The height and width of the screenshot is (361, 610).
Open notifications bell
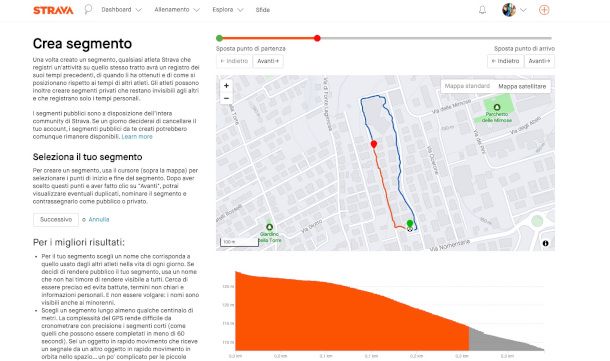[x=482, y=10]
